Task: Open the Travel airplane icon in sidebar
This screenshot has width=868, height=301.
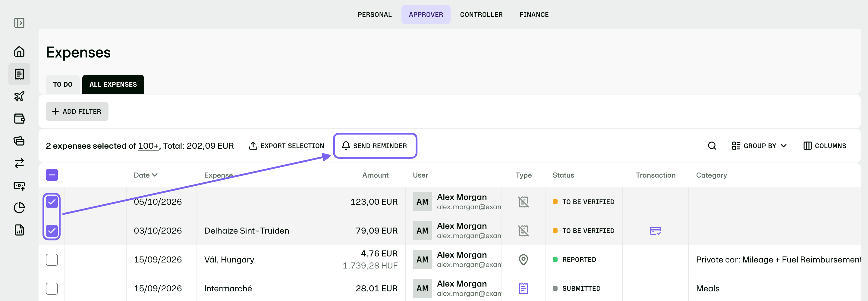Action: [x=19, y=96]
